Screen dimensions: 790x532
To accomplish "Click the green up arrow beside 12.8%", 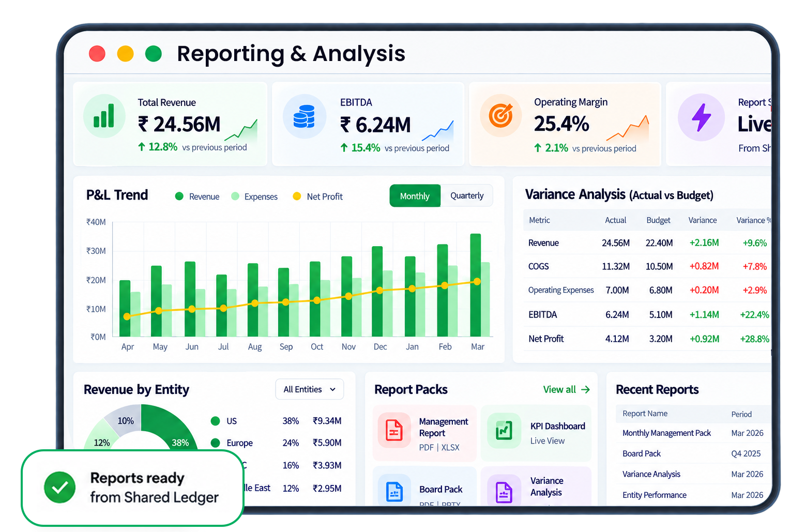I will point(142,147).
